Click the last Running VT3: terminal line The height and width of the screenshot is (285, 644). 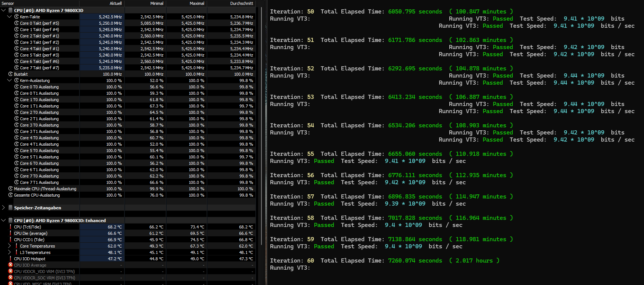pyautogui.click(x=290, y=268)
